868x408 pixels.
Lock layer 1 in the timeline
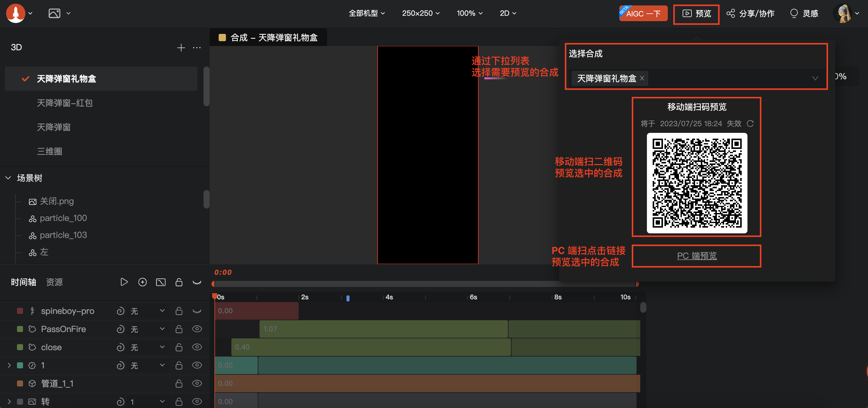(x=179, y=365)
